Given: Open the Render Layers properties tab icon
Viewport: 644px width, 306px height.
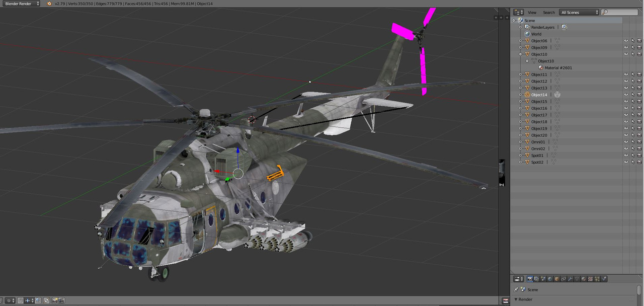Looking at the screenshot, I should click(x=537, y=279).
